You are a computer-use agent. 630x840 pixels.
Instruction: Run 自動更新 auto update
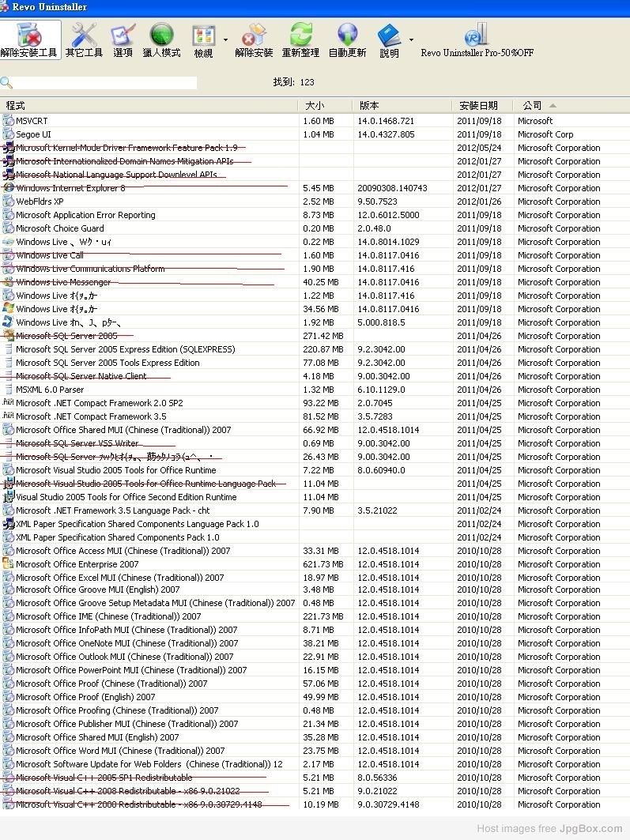click(347, 41)
